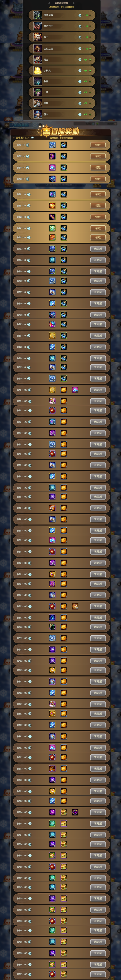121x980 pixels.
Task: Choose the 船长 hero portrait
Action: click(38, 114)
